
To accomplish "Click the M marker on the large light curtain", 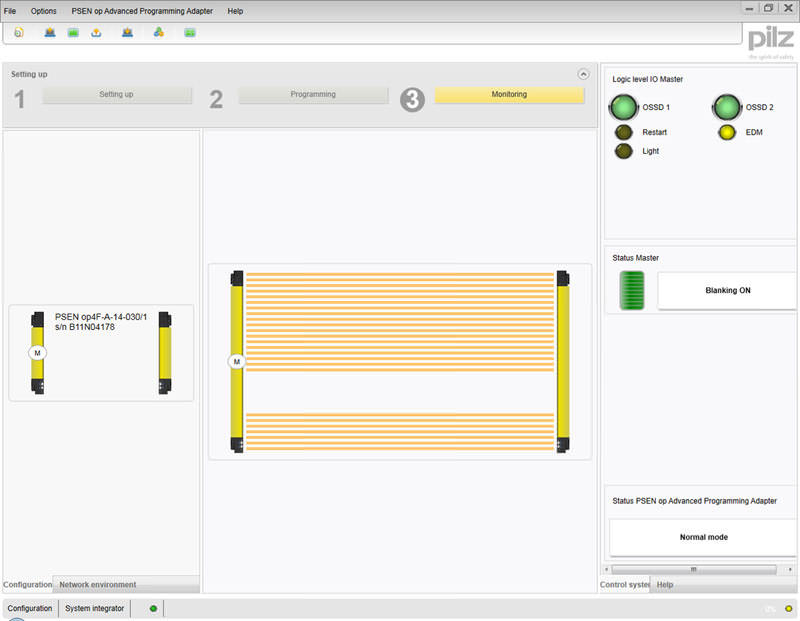I will (x=237, y=362).
